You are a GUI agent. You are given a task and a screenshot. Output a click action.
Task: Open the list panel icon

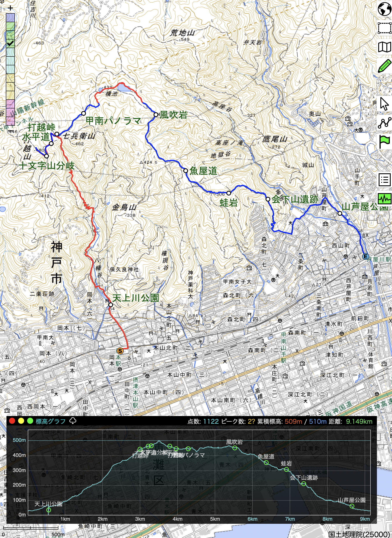(384, 180)
